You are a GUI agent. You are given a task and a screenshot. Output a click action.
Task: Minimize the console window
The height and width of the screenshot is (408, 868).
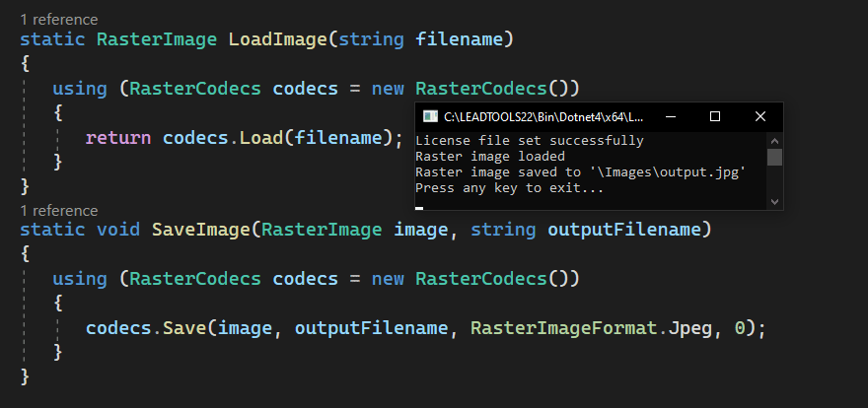click(671, 116)
